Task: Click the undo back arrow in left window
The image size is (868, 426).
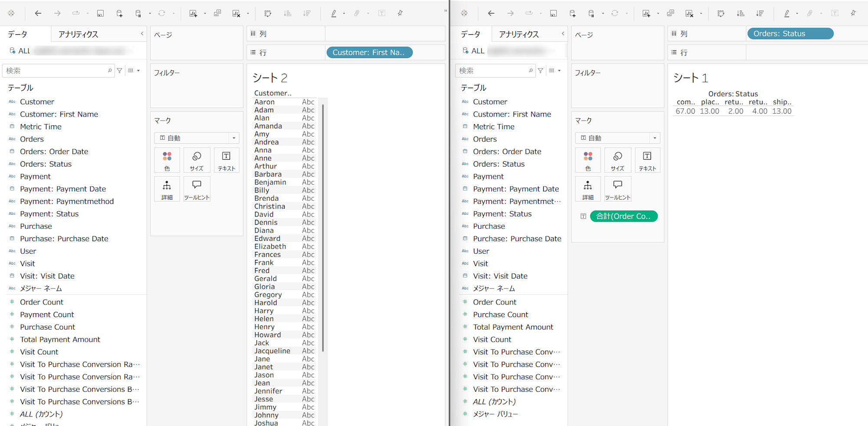Action: (x=38, y=13)
